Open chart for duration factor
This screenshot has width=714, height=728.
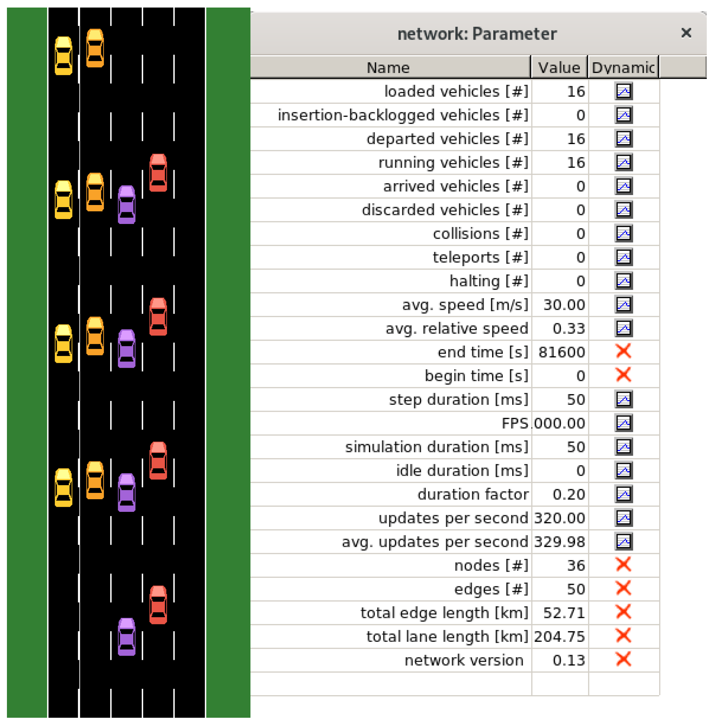point(623,494)
